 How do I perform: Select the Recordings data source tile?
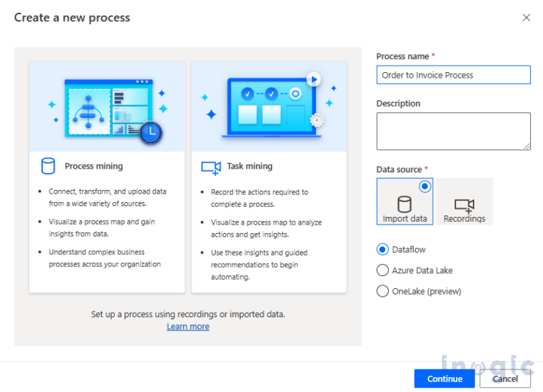(x=465, y=202)
